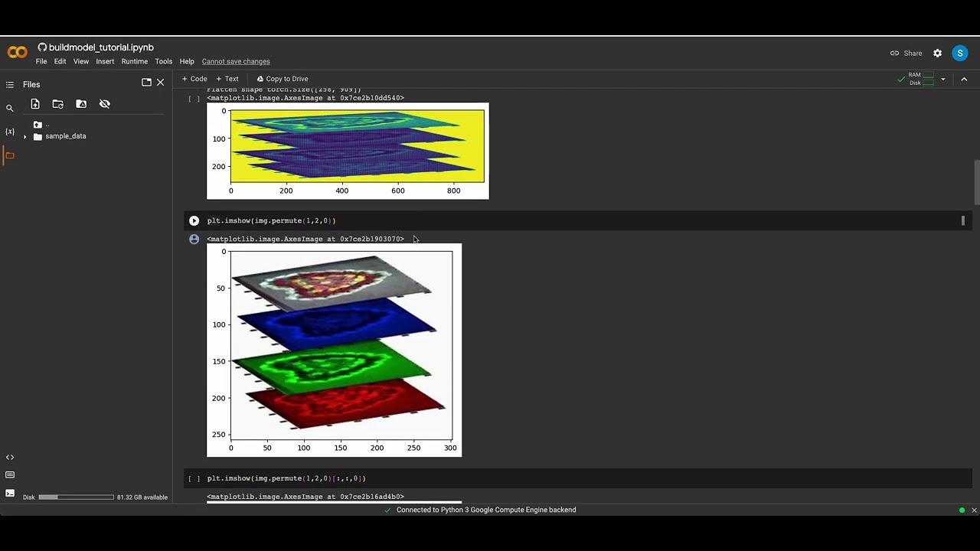
Task: Click the Colab logo
Action: click(x=18, y=52)
